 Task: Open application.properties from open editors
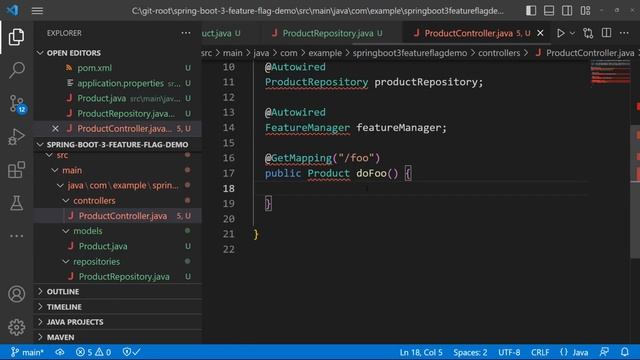tap(118, 83)
